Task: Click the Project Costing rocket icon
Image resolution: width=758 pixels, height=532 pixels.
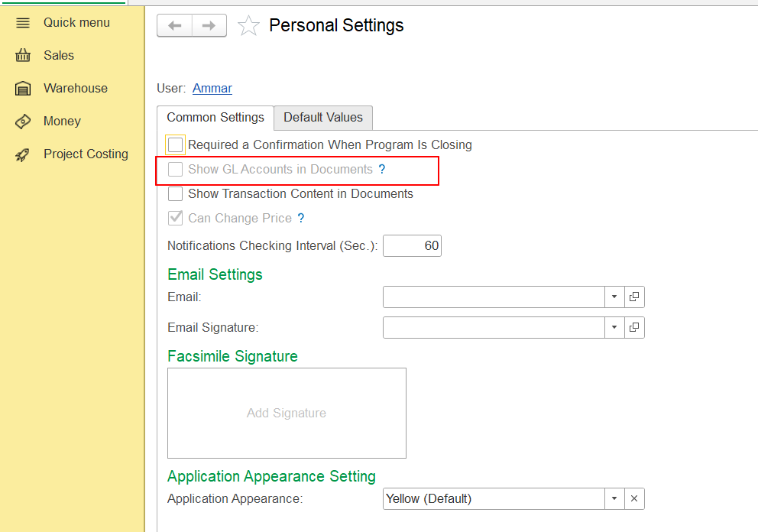Action: pyautogui.click(x=23, y=154)
